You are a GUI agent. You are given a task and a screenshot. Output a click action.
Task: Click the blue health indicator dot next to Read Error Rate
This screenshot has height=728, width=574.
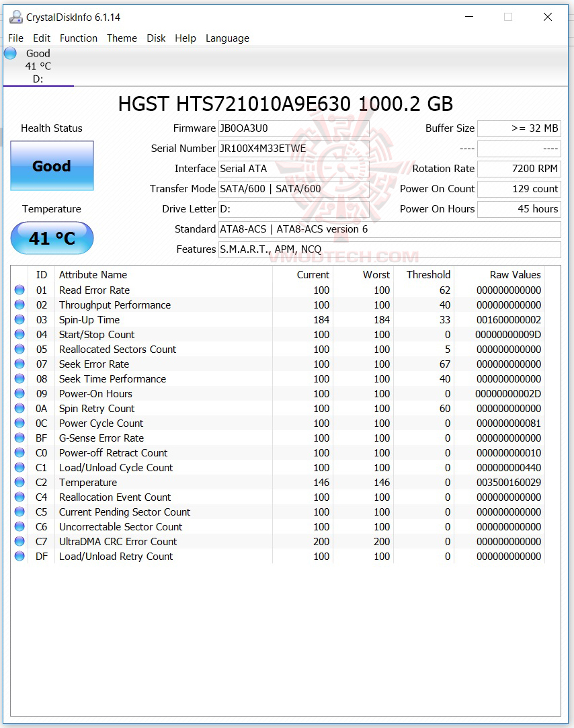click(19, 290)
